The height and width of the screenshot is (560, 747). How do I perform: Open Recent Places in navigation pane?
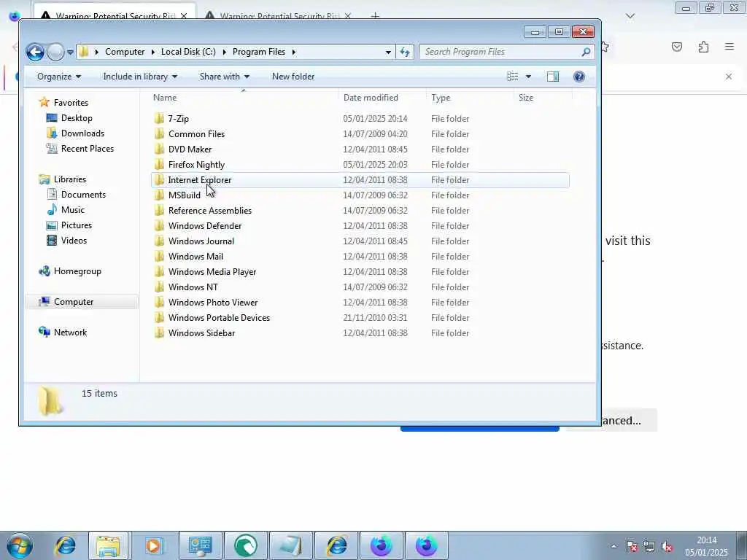coord(88,149)
